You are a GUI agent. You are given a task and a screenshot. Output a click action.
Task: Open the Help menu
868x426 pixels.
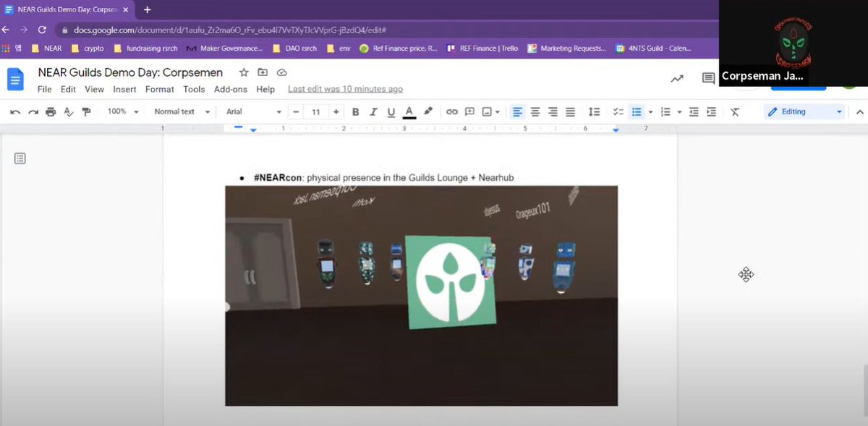tap(265, 89)
